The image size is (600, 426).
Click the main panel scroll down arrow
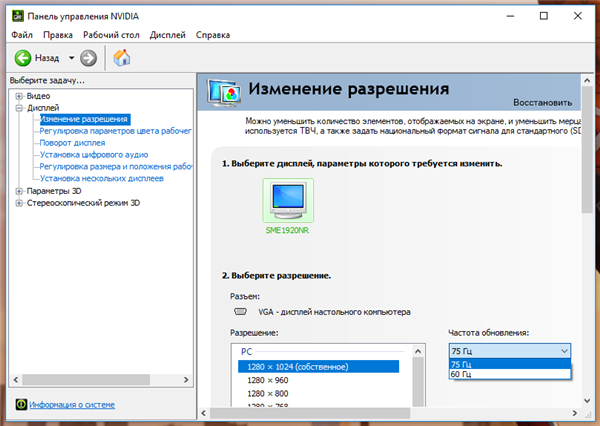point(587,401)
